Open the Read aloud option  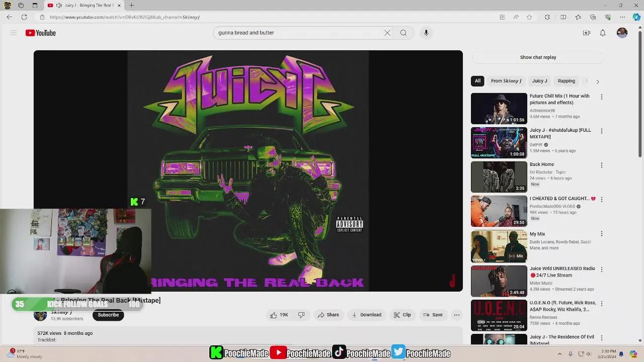point(516,17)
